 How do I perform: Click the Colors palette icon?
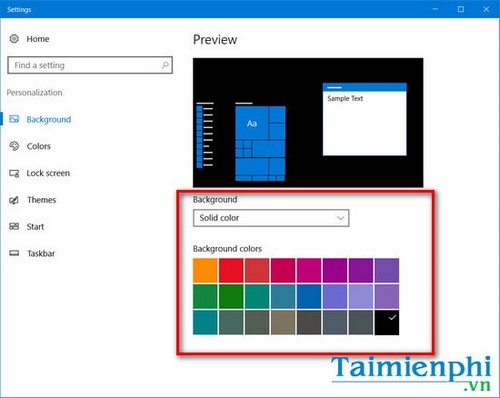click(x=14, y=146)
